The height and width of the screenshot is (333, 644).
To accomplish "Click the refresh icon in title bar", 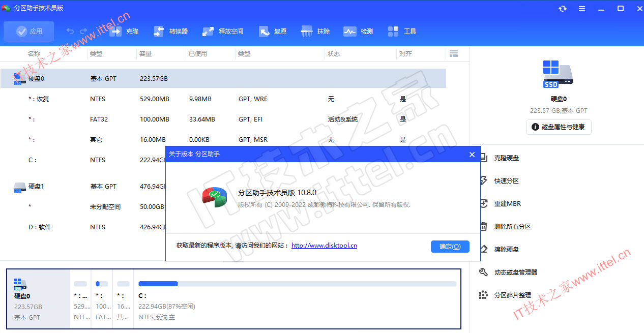I will 563,9.
